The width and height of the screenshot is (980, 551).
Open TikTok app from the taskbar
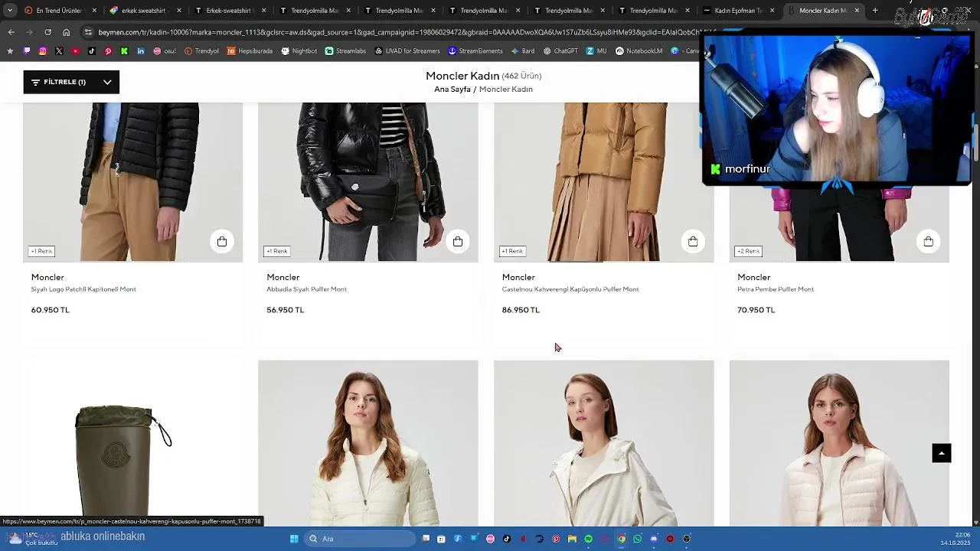[507, 539]
